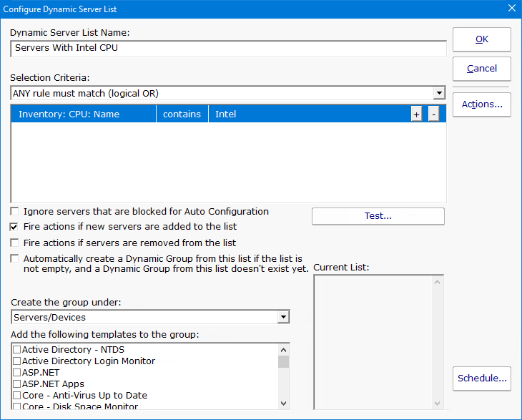Open the Selection Criteria dropdown
The width and height of the screenshot is (522, 420).
[439, 93]
